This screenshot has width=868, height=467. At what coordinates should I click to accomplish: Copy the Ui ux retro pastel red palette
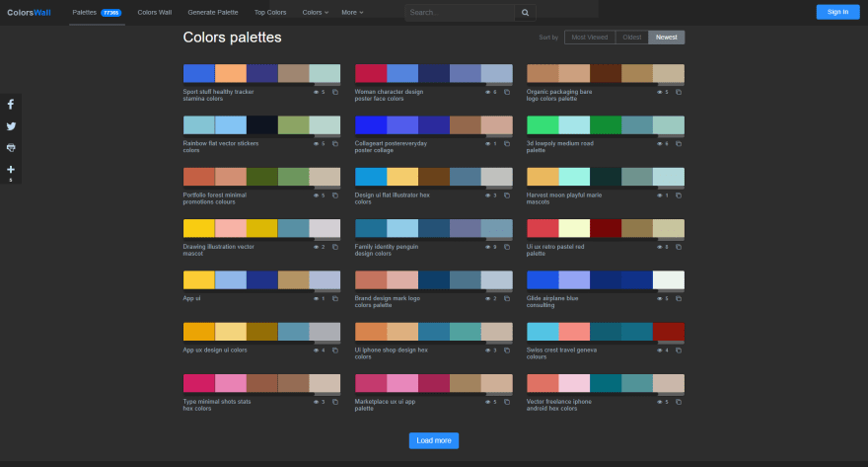click(679, 247)
